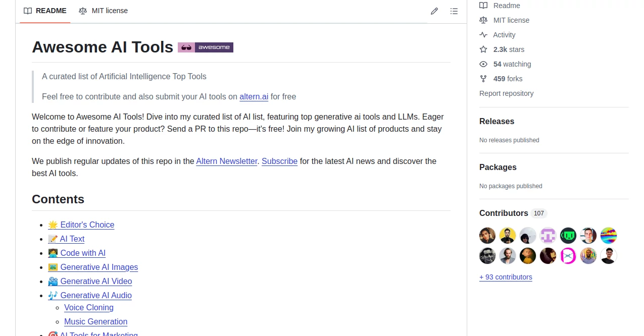Click the book icon beside sidebar Readme

pyautogui.click(x=483, y=6)
